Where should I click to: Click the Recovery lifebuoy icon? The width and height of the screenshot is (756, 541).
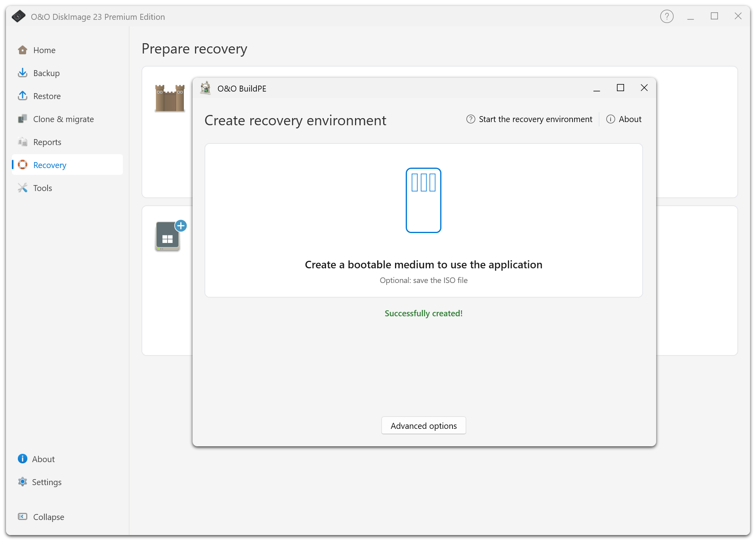(23, 164)
